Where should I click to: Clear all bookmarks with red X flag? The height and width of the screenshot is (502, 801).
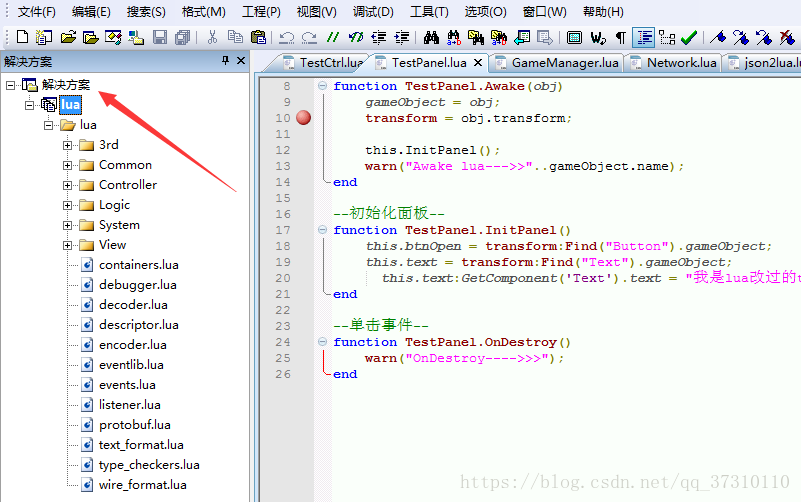787,37
